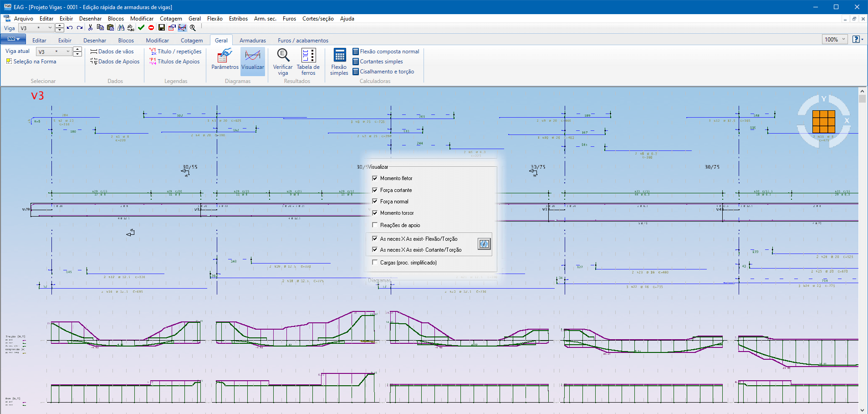Open the Arquivo menu
868x414 pixels.
point(24,19)
